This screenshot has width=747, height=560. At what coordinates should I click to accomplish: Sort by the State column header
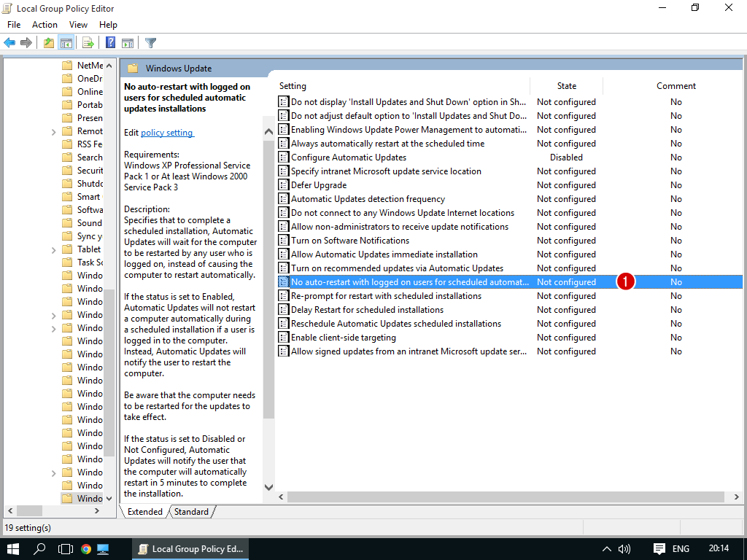click(566, 86)
